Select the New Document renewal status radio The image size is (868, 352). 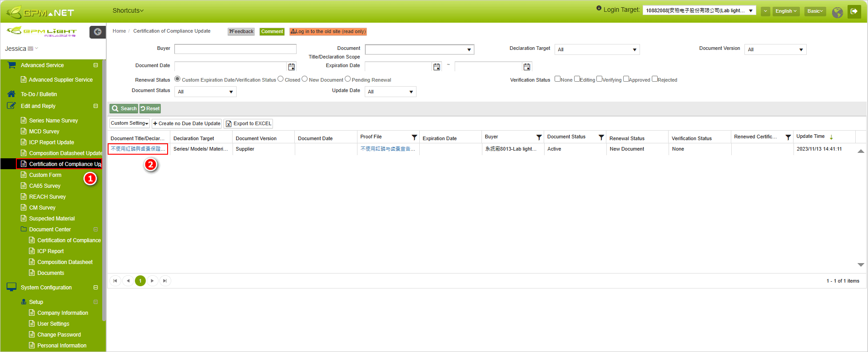[x=305, y=79]
